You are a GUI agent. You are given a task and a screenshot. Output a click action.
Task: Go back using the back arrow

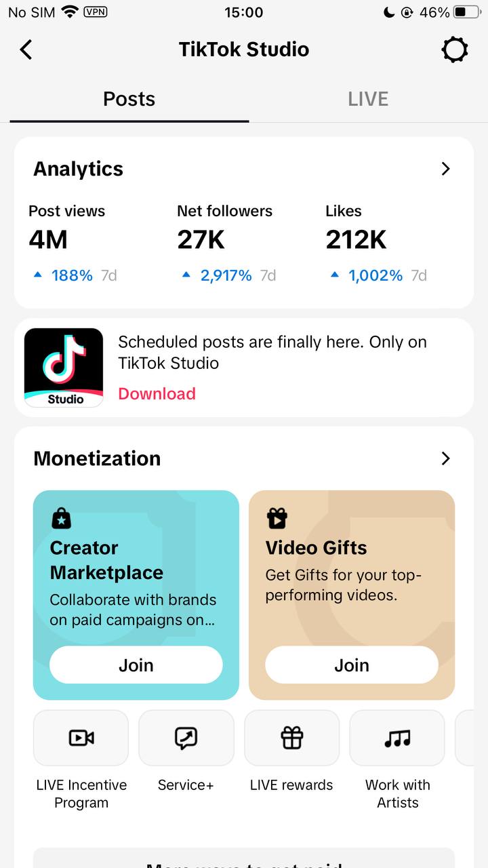pyautogui.click(x=26, y=50)
